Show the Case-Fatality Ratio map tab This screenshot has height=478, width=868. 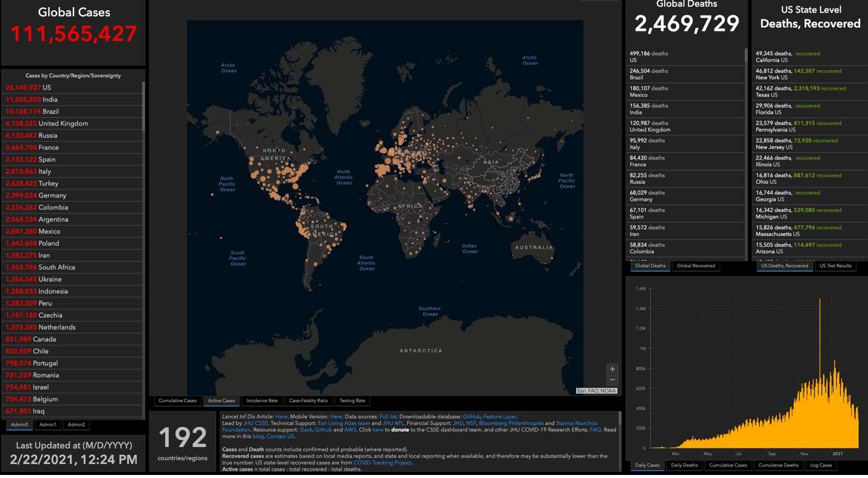pyautogui.click(x=308, y=400)
